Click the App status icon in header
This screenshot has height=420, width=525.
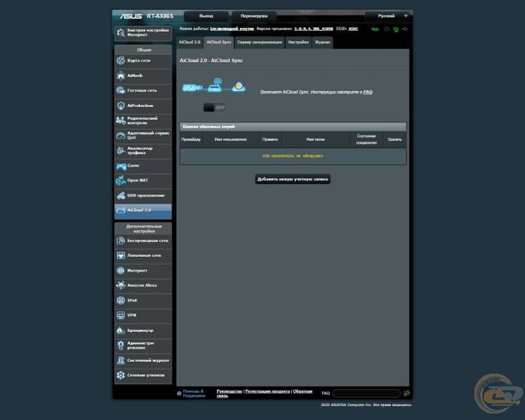click(375, 29)
